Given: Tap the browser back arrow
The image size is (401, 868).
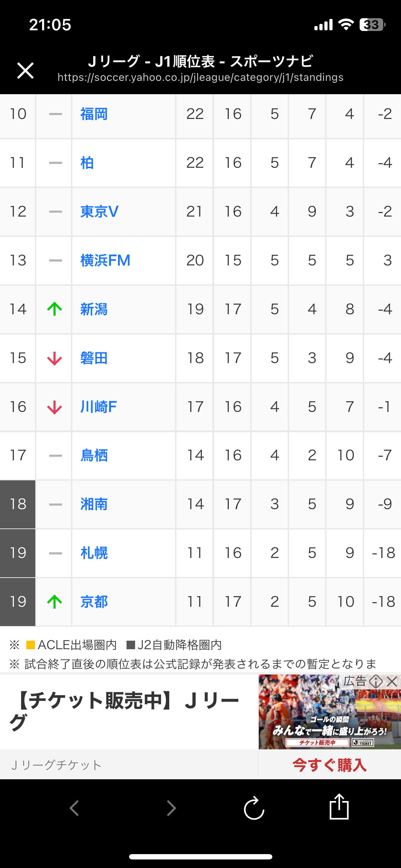Looking at the screenshot, I should (x=74, y=808).
